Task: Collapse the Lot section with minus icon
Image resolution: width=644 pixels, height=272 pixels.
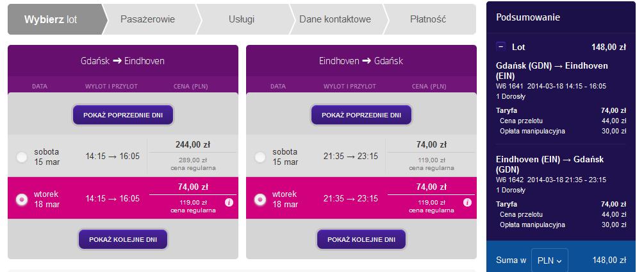Action: (500, 46)
